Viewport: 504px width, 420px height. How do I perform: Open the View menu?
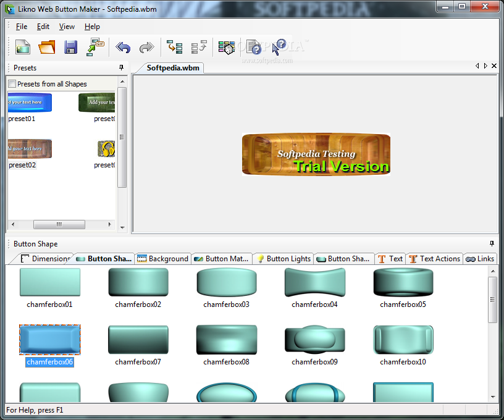click(67, 27)
